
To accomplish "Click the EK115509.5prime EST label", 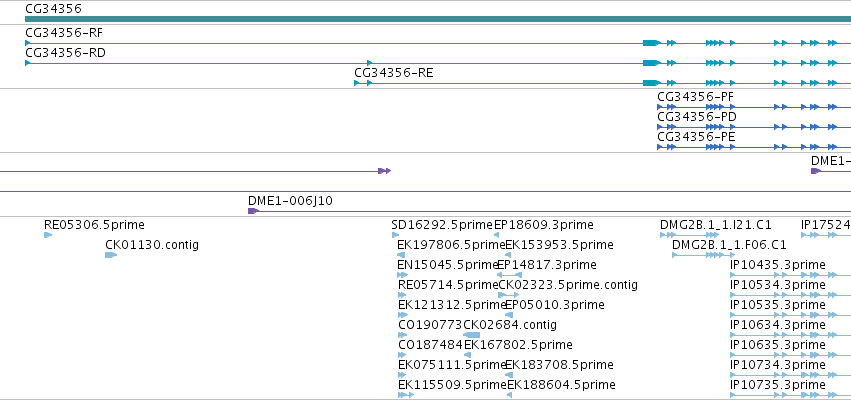I will [x=452, y=385].
